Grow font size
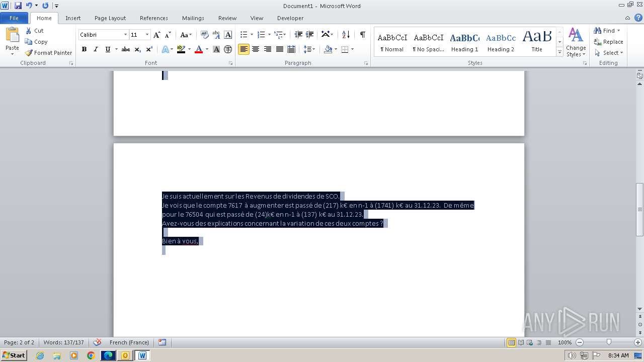 156,35
